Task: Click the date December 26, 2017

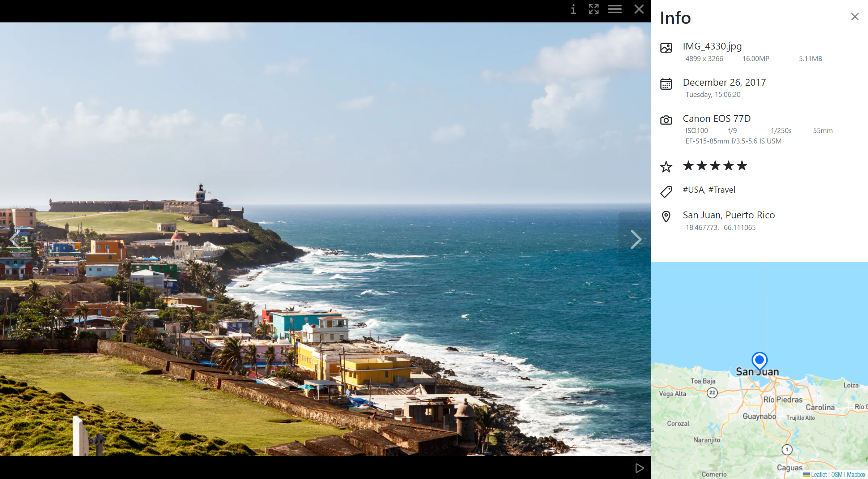Action: [724, 82]
